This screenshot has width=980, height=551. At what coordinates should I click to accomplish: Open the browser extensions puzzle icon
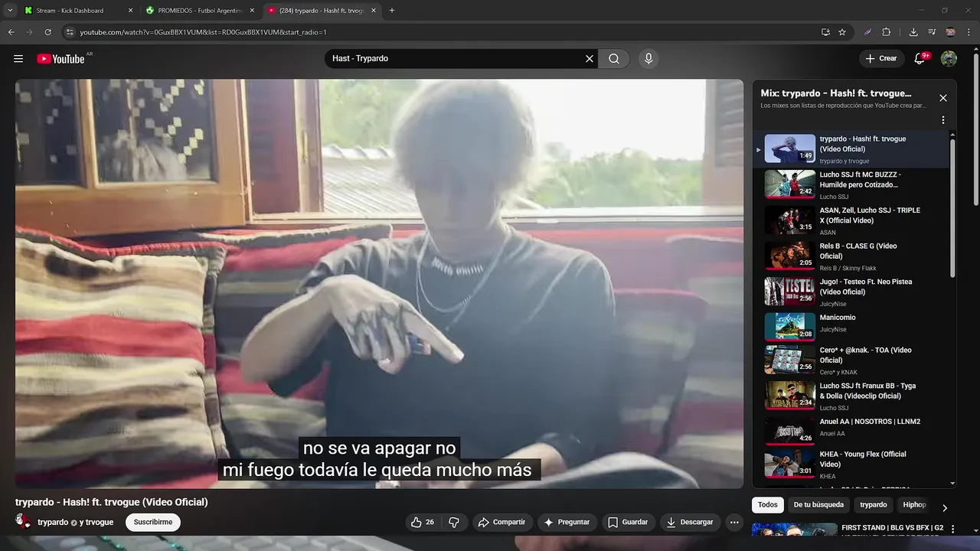coord(887,32)
